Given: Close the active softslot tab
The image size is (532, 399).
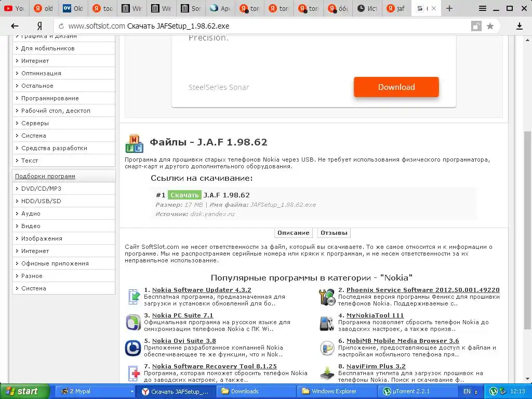Looking at the screenshot, I should (x=434, y=8).
